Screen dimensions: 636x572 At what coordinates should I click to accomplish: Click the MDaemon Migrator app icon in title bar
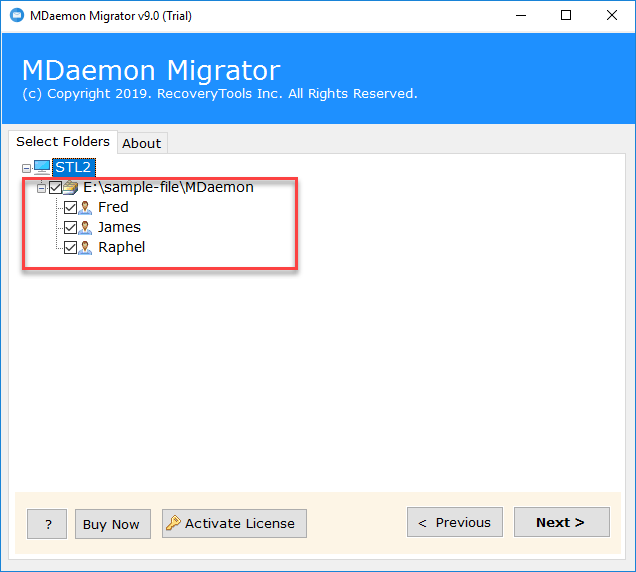click(17, 15)
